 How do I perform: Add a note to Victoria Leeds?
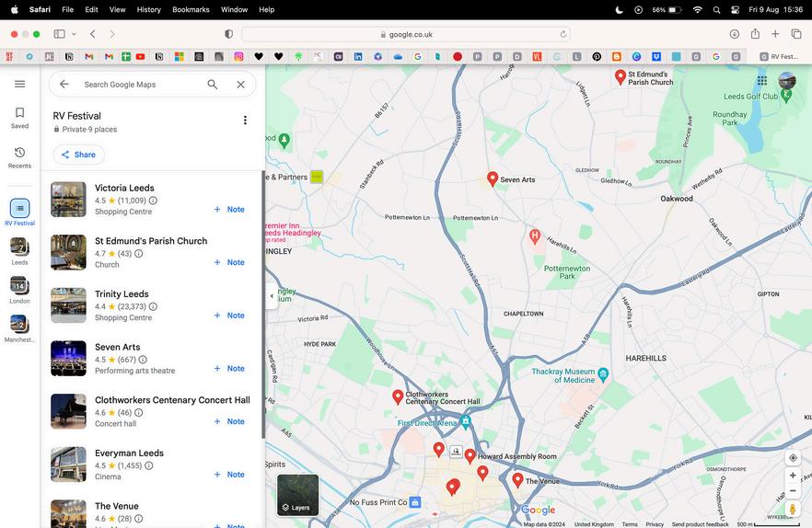(229, 209)
